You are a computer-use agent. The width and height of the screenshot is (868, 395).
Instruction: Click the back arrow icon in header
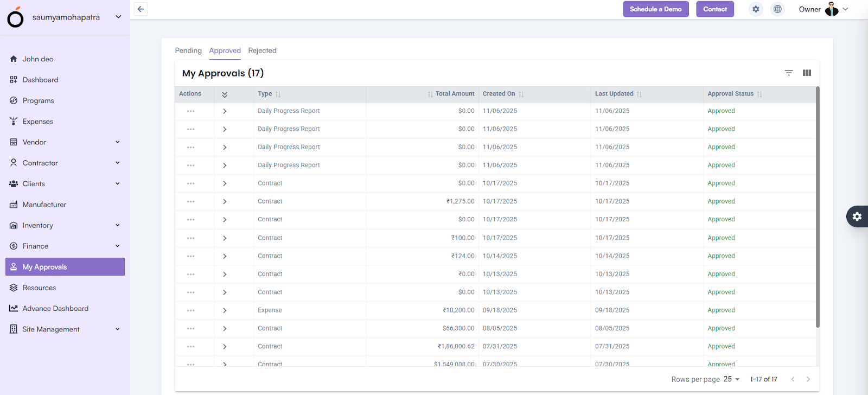141,9
